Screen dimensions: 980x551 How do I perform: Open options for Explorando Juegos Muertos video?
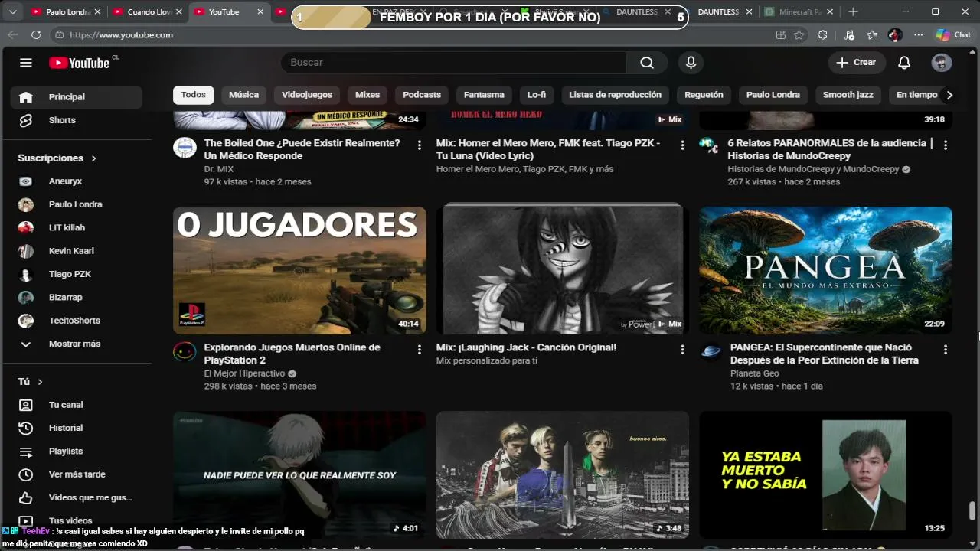tap(419, 349)
